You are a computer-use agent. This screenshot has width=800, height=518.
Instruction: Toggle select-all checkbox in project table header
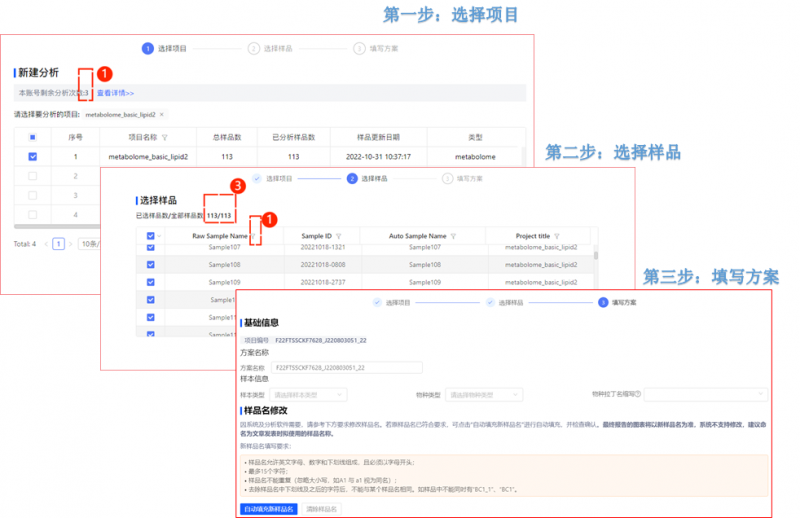point(33,137)
